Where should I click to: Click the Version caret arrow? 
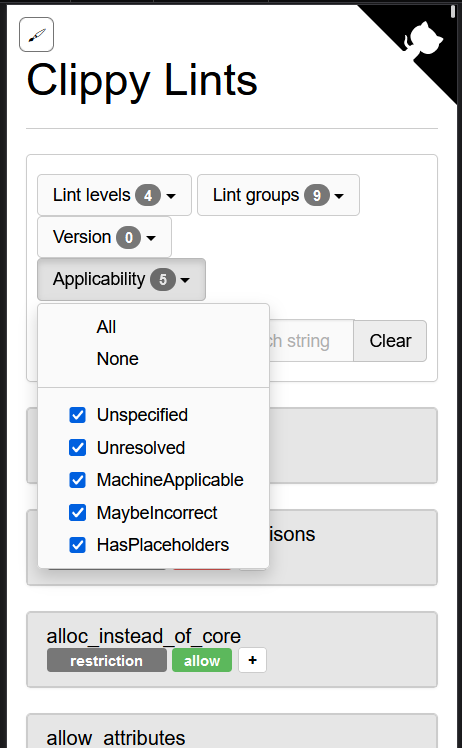click(151, 238)
